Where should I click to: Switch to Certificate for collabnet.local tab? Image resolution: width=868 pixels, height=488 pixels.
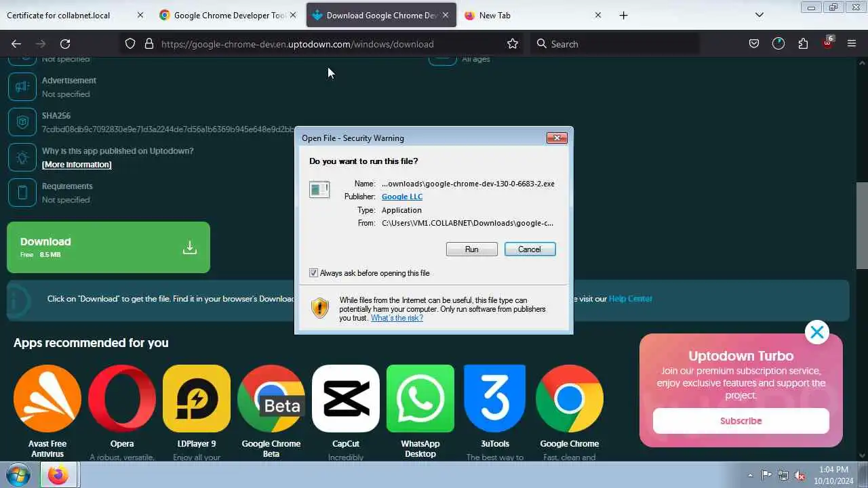coord(68,15)
